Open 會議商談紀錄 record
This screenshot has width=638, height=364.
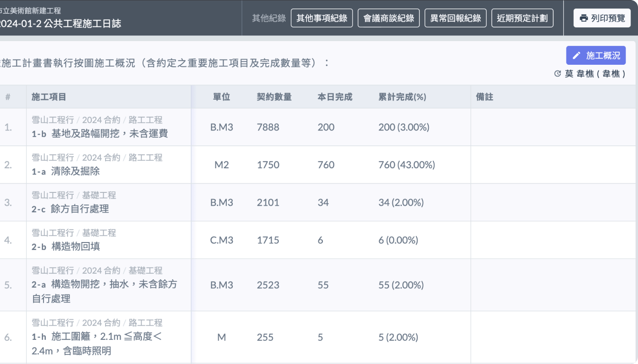tap(389, 18)
